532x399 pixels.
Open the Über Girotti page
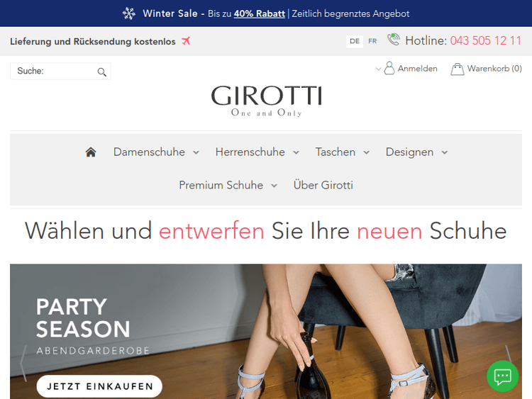[323, 185]
